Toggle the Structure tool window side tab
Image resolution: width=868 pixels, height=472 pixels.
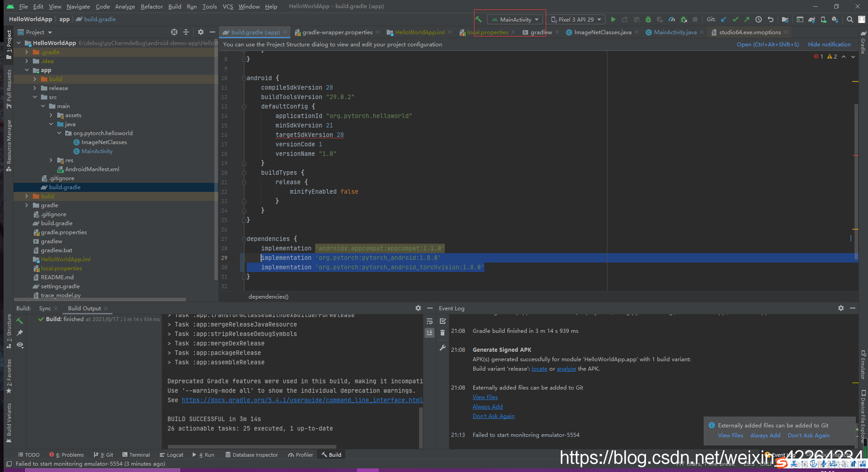(x=9, y=331)
